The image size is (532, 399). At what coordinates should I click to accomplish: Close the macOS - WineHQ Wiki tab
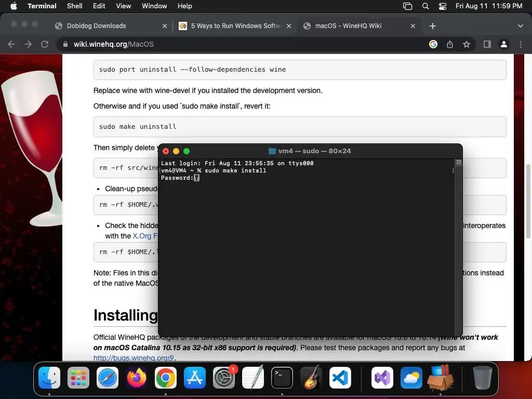(413, 26)
